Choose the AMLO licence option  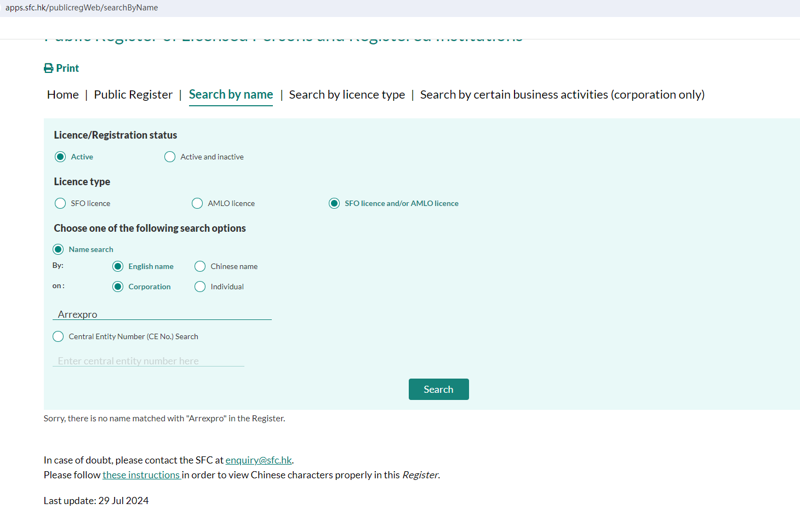(x=197, y=204)
